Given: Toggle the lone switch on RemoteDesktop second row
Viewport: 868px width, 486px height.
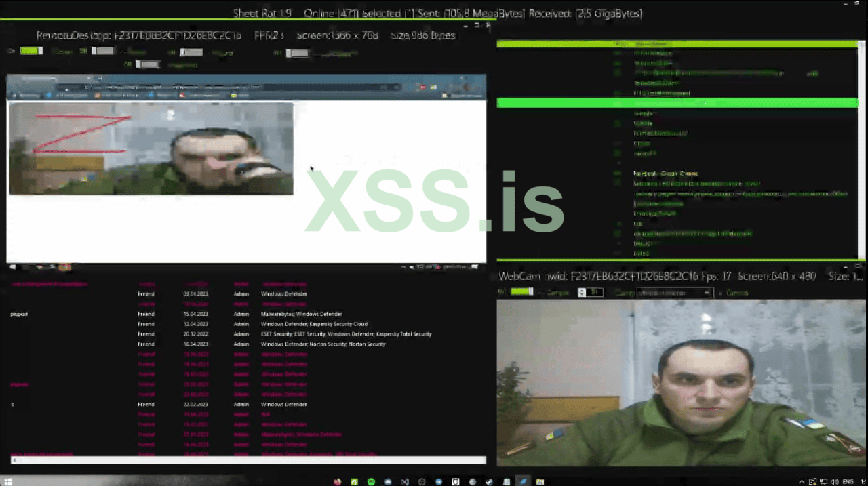Looking at the screenshot, I should coord(148,65).
